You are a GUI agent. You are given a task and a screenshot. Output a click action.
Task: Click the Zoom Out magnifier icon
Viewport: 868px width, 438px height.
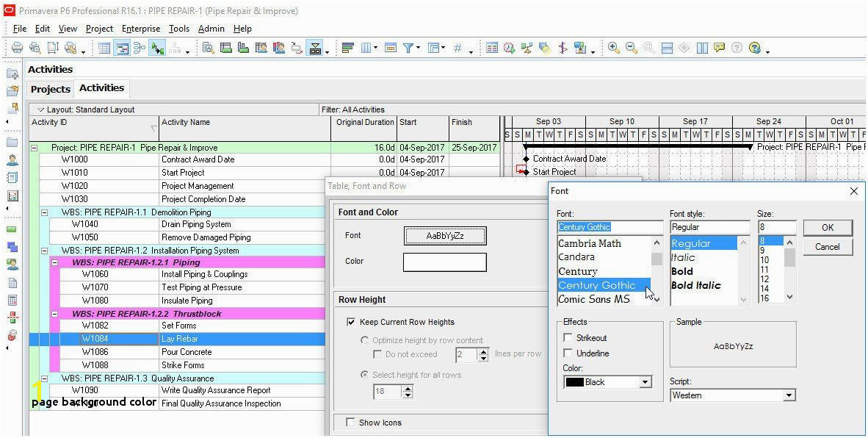631,48
